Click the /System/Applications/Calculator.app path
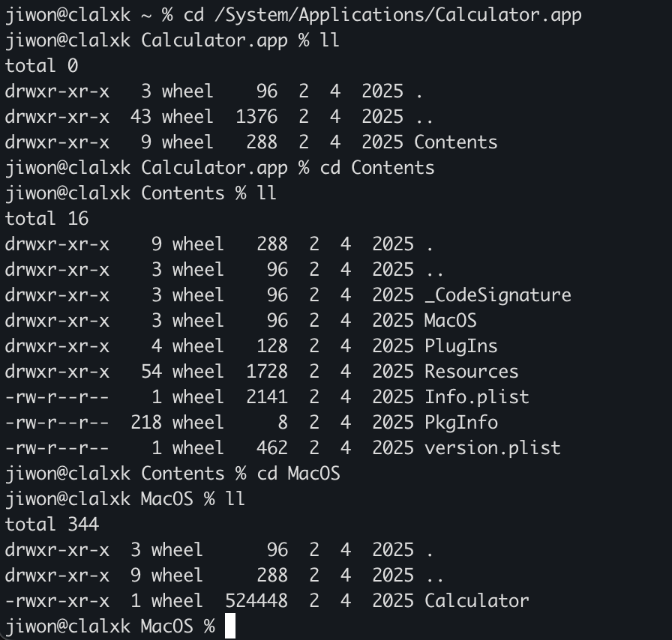The image size is (672, 640). [x=397, y=16]
